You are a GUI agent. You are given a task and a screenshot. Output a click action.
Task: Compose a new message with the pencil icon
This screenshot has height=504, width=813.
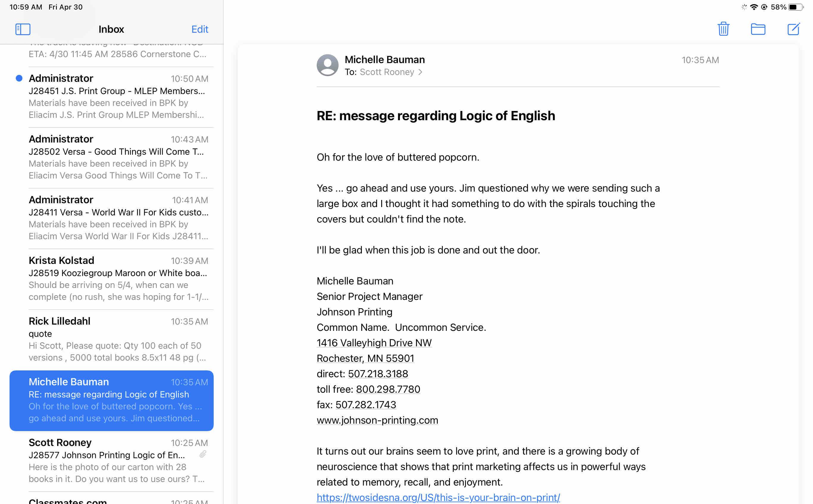(793, 29)
